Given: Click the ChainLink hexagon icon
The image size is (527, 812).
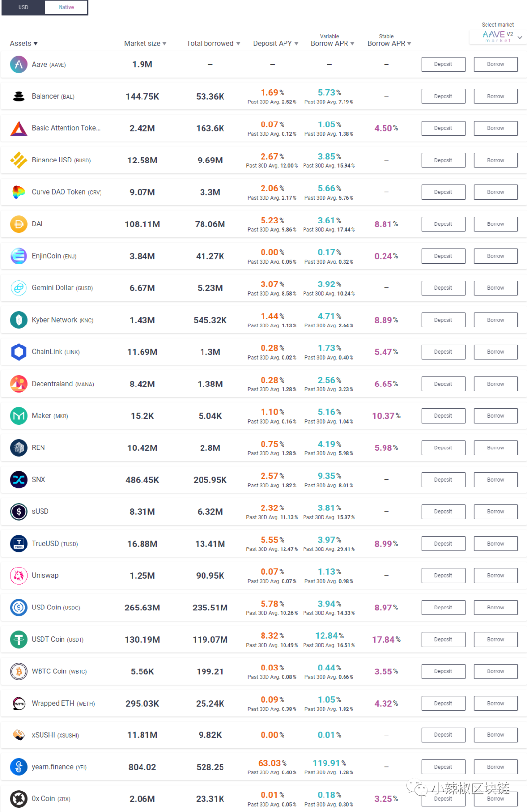Looking at the screenshot, I should [x=19, y=352].
